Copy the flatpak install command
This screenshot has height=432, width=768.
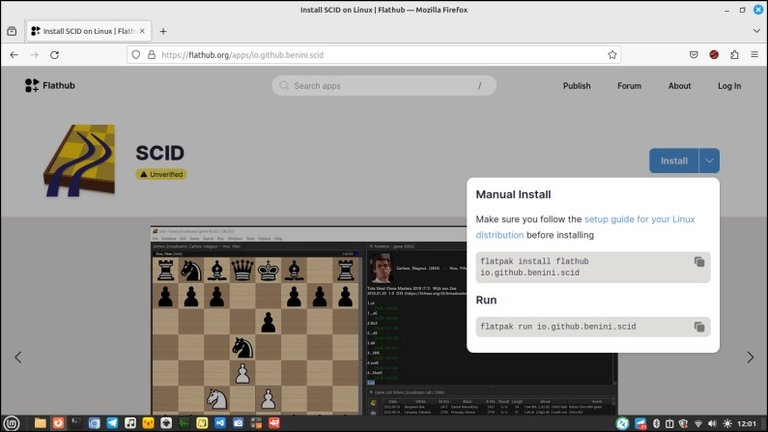699,262
